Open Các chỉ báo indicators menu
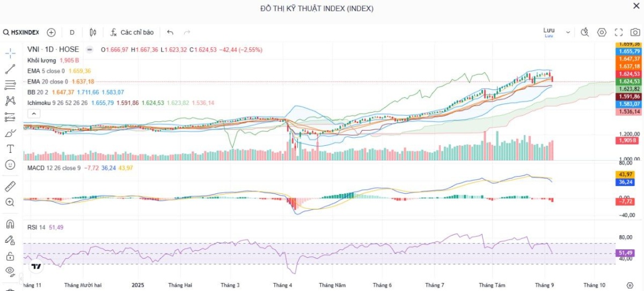 tap(132, 32)
